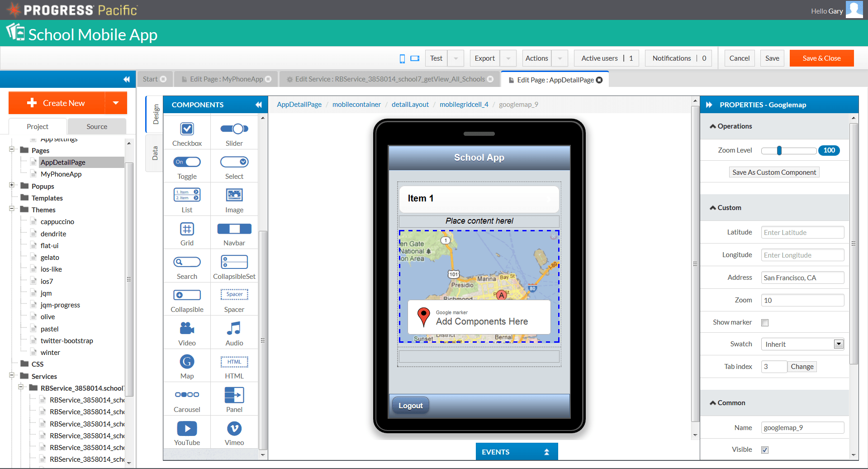
Task: Open the cappuccino theme
Action: tap(57, 222)
